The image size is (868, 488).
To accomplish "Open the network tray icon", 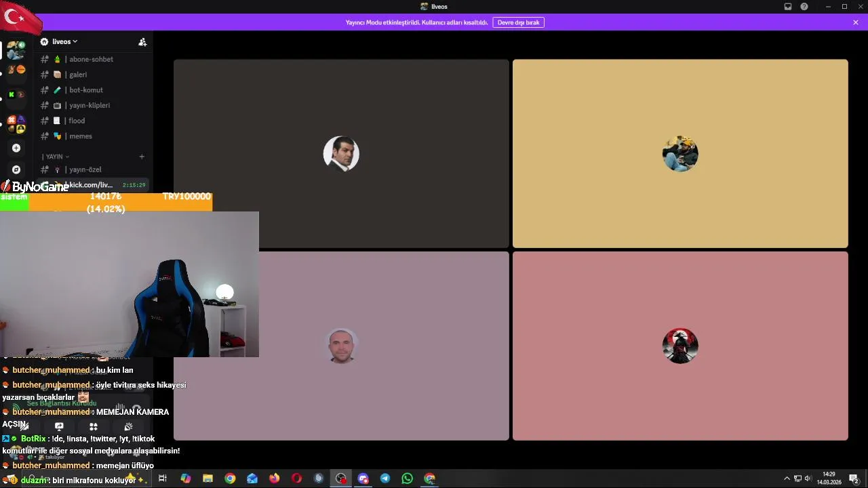I will tap(797, 479).
